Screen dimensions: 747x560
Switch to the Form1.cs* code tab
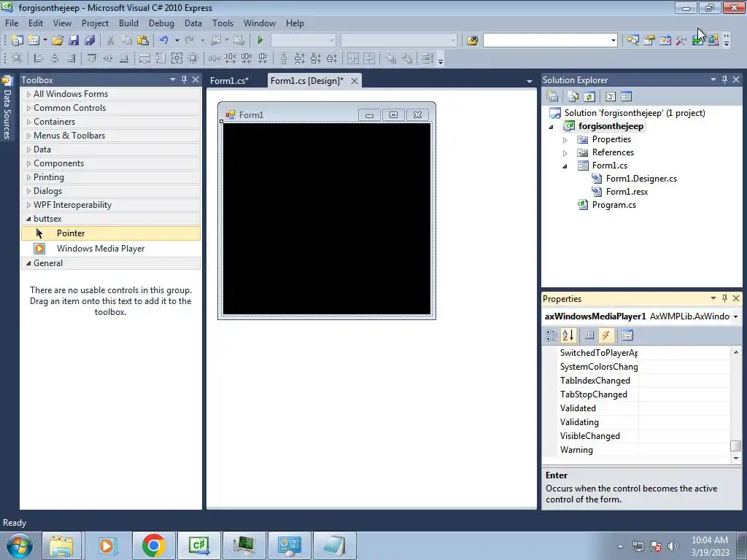pyautogui.click(x=230, y=80)
